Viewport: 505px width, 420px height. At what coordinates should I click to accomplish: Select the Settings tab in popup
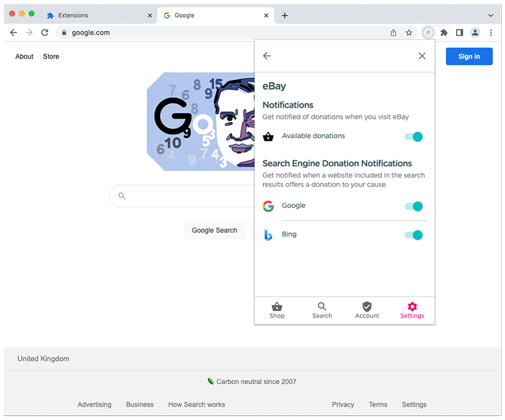[412, 310]
